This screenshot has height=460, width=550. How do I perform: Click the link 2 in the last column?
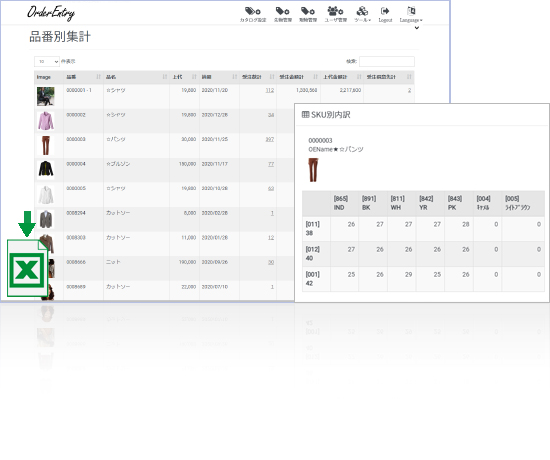(x=409, y=90)
